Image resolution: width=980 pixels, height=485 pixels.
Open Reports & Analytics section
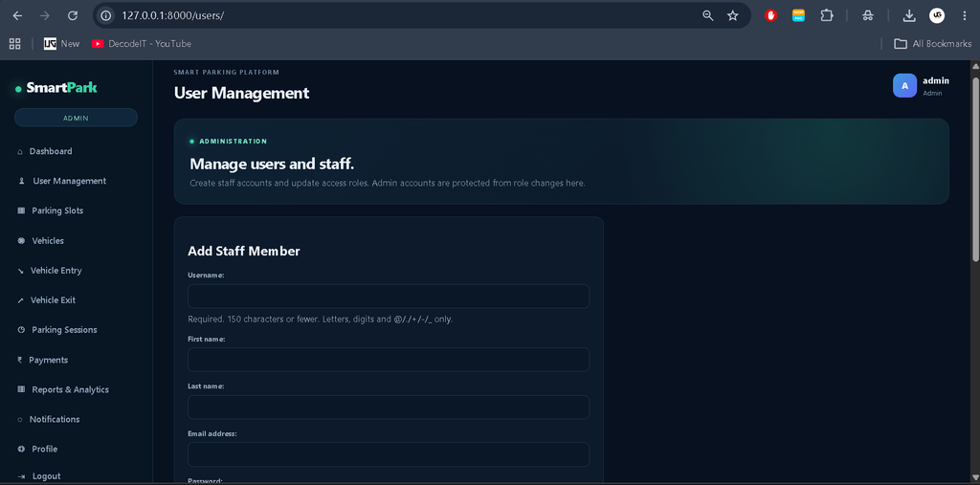pos(71,389)
